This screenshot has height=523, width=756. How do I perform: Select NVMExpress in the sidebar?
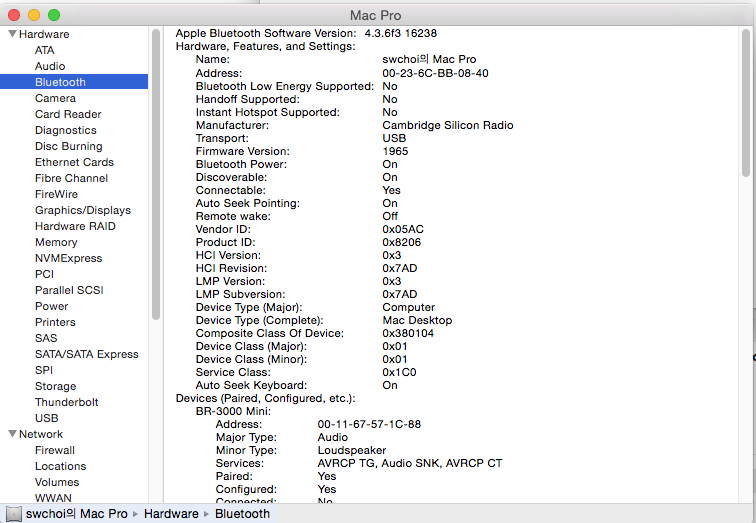click(68, 258)
